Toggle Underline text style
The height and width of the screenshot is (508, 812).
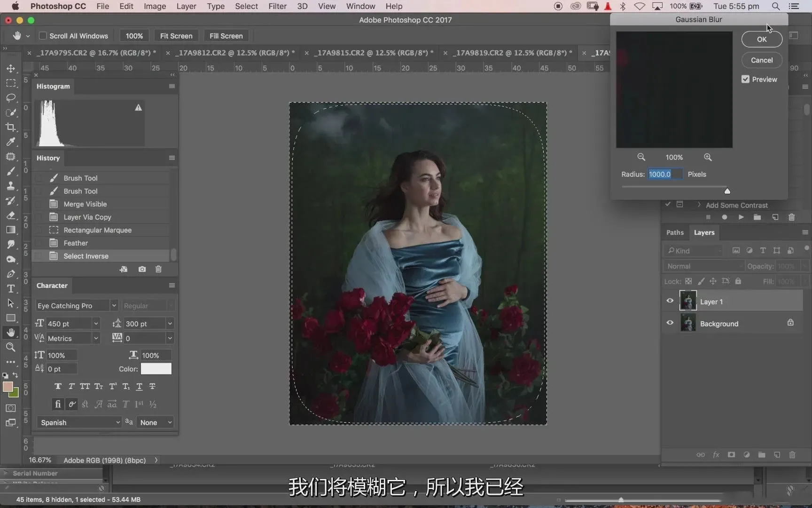[x=139, y=387]
